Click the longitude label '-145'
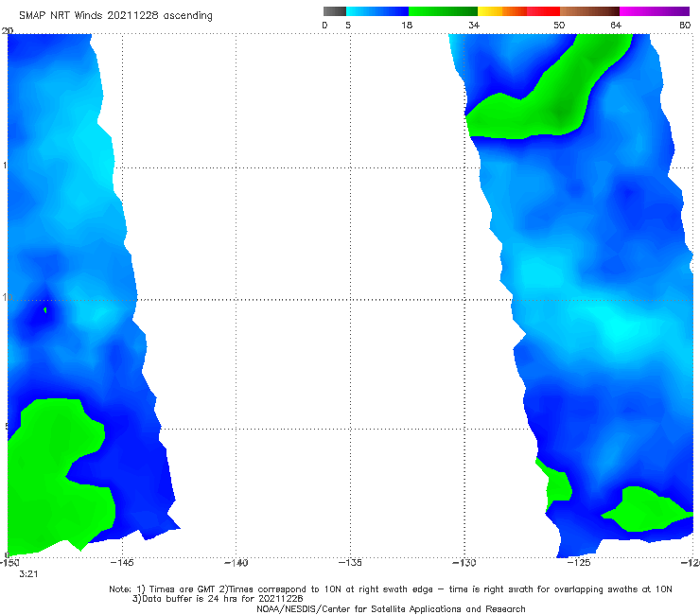 click(121, 563)
